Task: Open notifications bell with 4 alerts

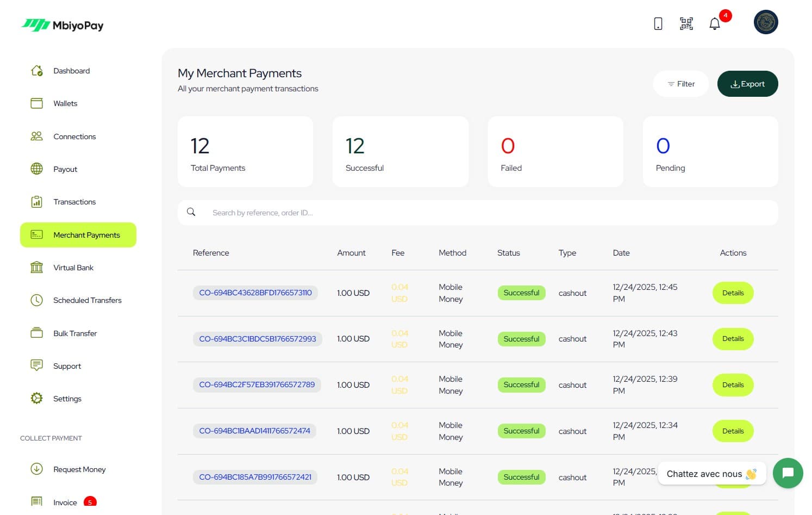Action: 715,23
